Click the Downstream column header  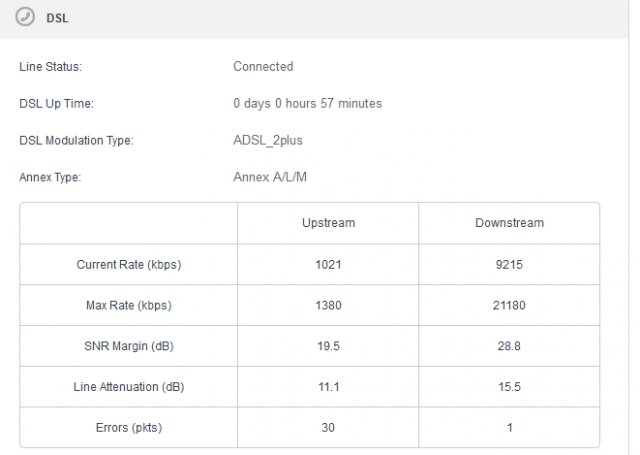click(x=509, y=222)
